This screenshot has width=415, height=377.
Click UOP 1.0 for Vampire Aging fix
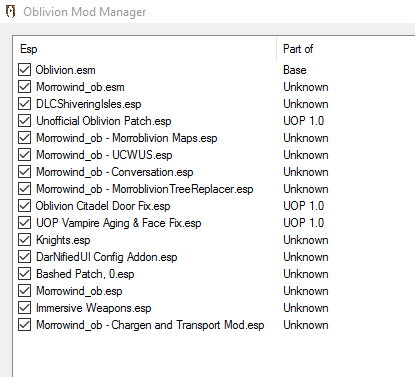pyautogui.click(x=304, y=223)
